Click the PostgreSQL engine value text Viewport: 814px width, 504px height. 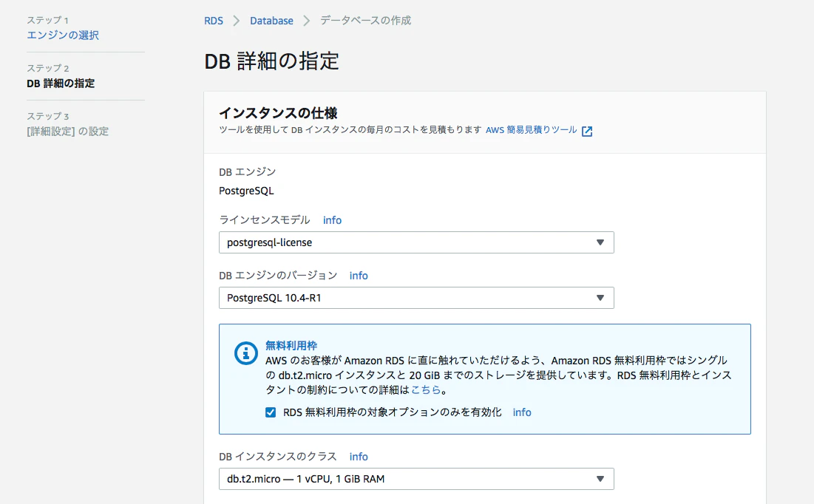246,191
